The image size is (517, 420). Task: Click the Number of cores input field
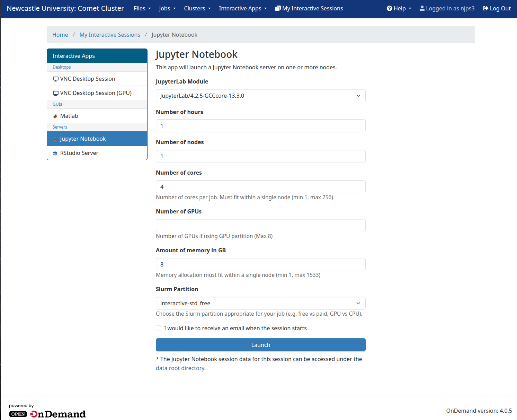(x=260, y=187)
